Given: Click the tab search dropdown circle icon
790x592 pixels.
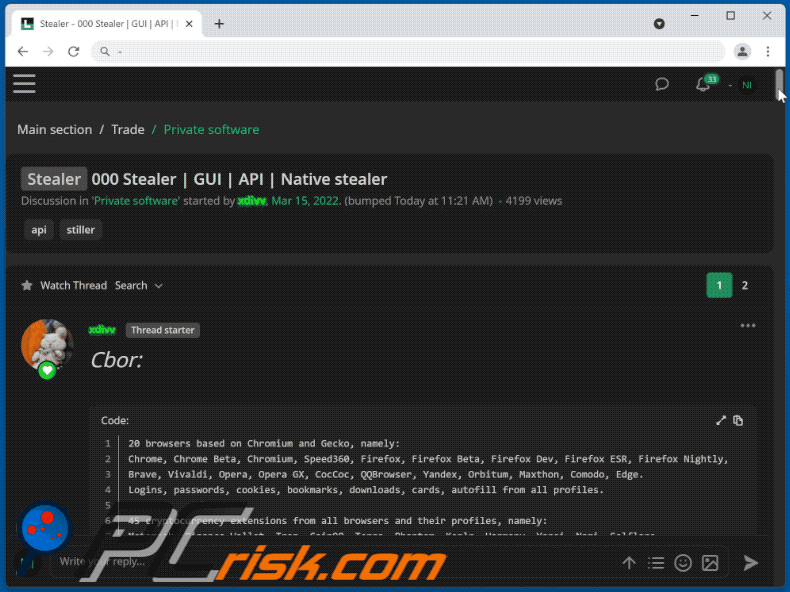Looking at the screenshot, I should pyautogui.click(x=659, y=24).
